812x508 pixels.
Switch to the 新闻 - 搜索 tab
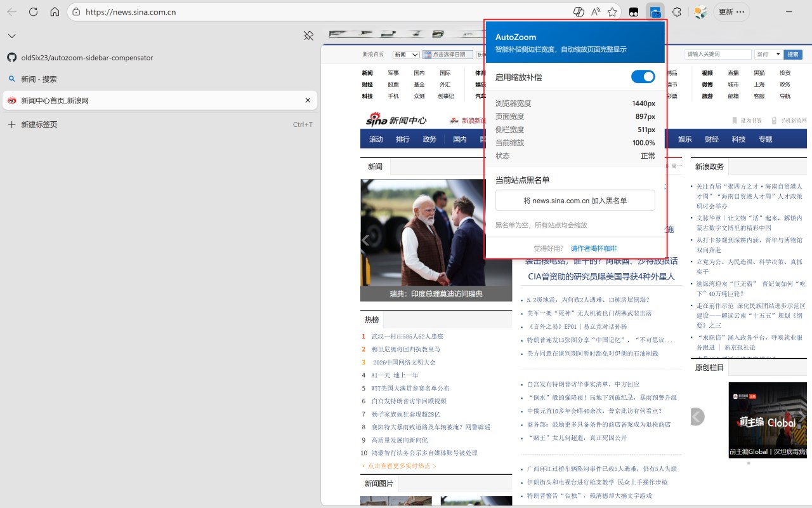[160, 79]
